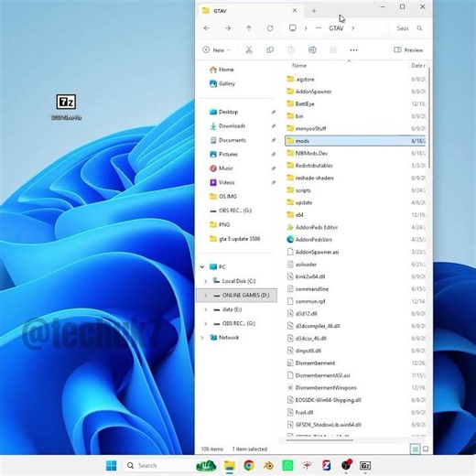Refresh the GTAV folder view

(270, 28)
